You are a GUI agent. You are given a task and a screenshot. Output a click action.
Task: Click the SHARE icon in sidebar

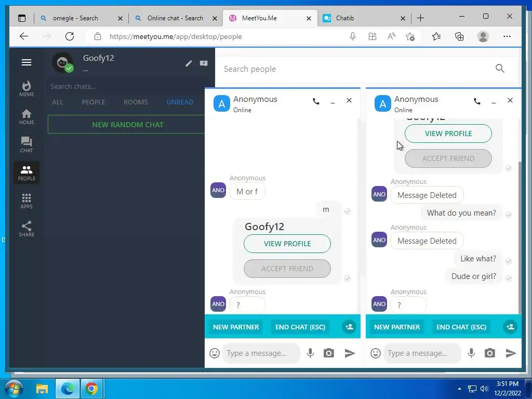pos(26,229)
